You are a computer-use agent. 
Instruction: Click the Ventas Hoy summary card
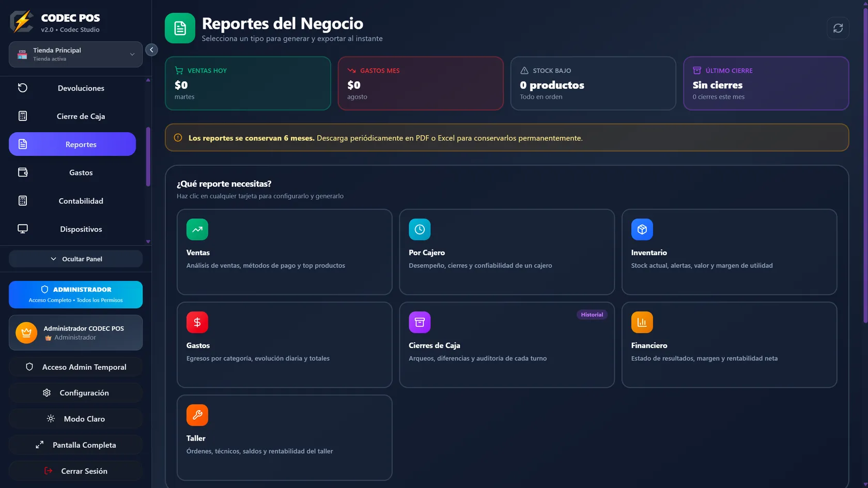248,83
